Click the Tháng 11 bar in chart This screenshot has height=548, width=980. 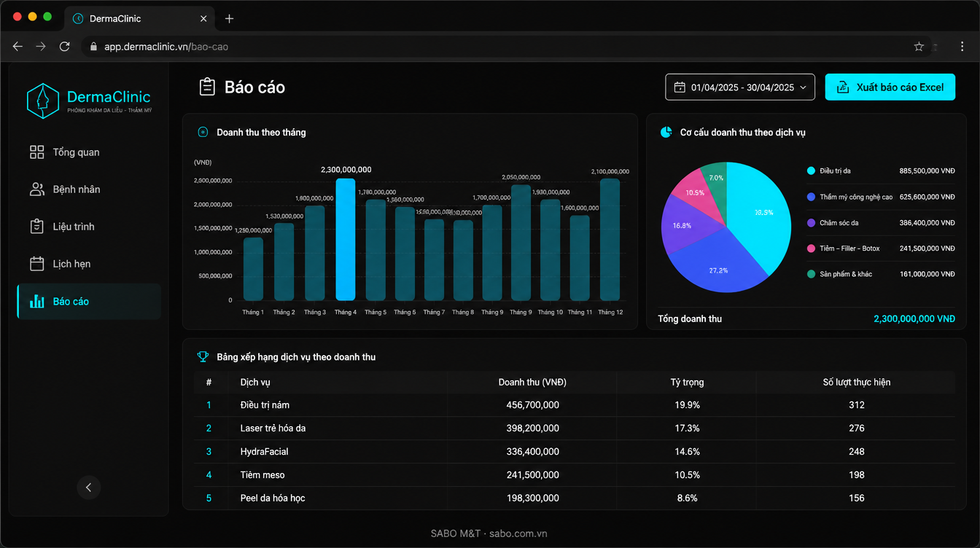coord(580,258)
